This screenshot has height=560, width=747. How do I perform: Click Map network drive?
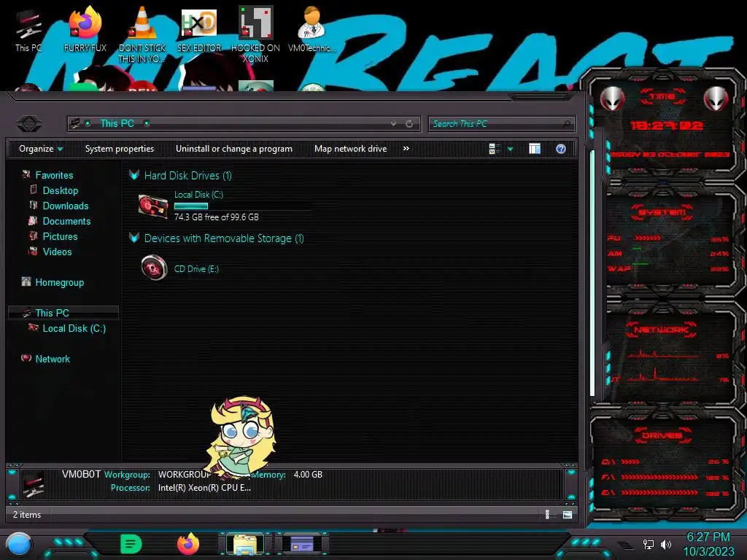click(x=351, y=149)
